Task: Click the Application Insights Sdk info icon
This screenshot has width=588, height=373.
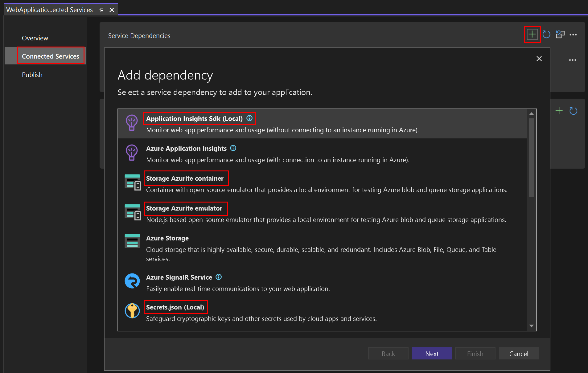Action: (249, 118)
